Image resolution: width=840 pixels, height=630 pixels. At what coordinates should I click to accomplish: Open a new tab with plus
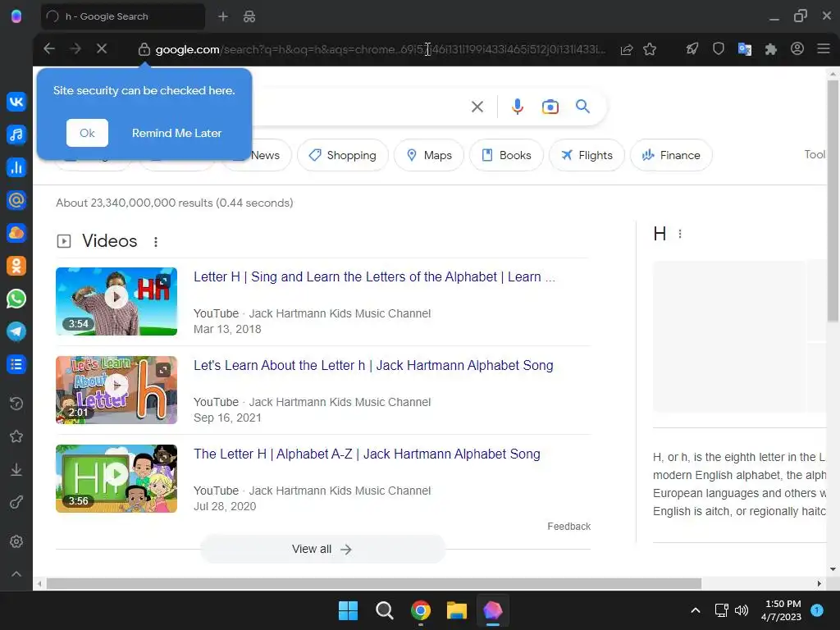pos(223,16)
